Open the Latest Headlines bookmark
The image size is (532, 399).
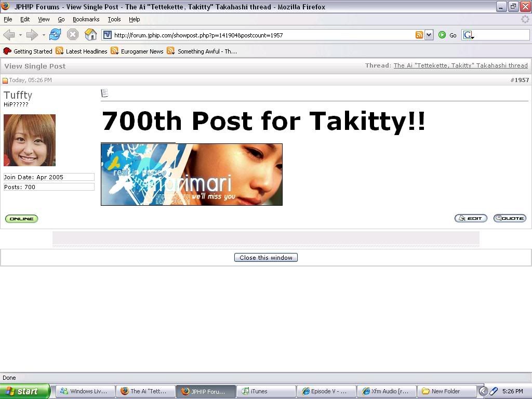click(x=82, y=51)
